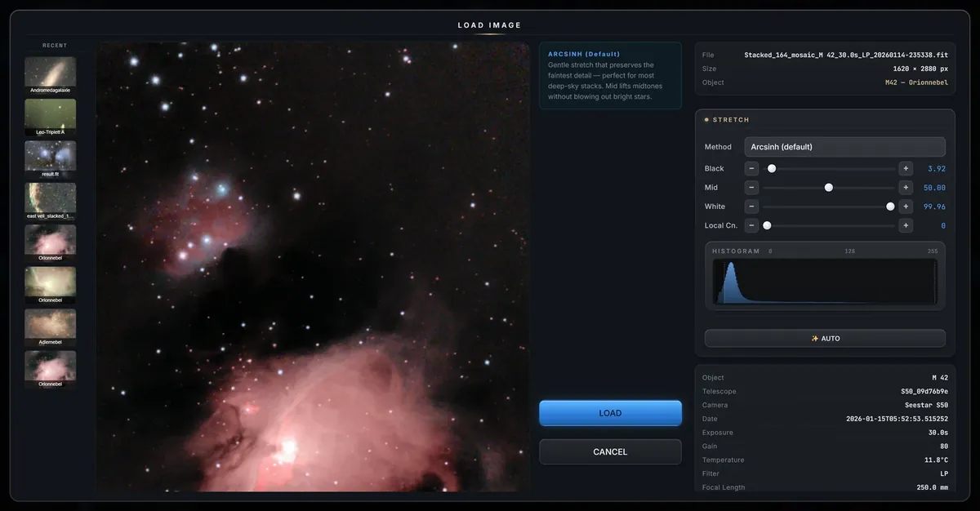This screenshot has width=980, height=511.
Task: Increase Local Cn. with plus button
Action: click(906, 225)
